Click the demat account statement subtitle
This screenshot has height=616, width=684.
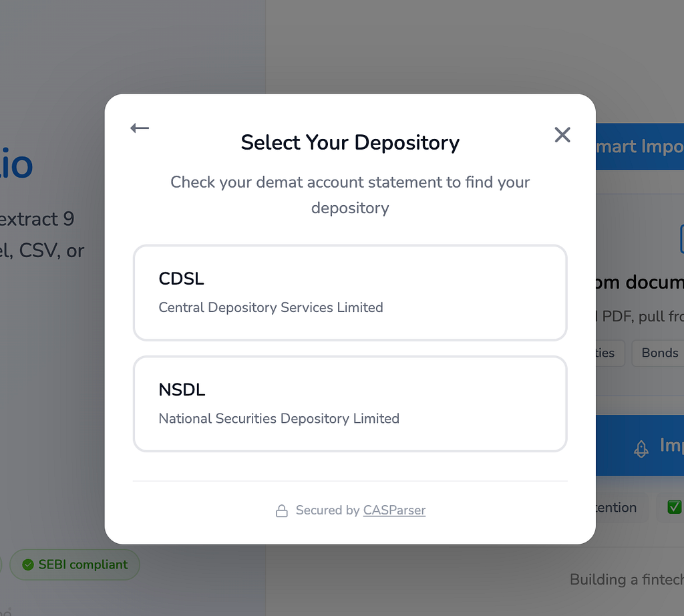click(x=350, y=194)
